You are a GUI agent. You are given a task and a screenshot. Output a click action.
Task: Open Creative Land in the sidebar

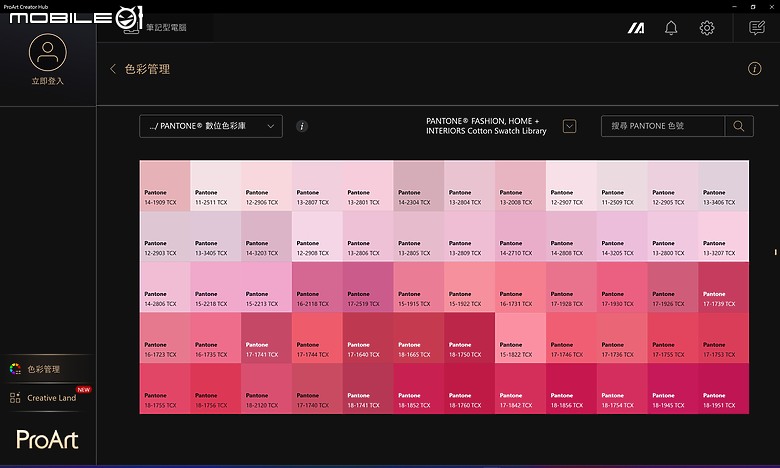tap(47, 398)
